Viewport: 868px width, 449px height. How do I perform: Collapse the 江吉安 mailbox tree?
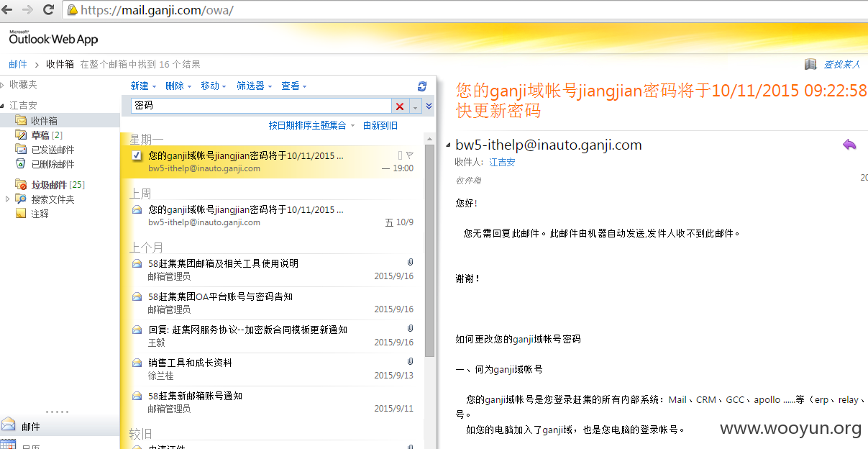click(x=4, y=105)
